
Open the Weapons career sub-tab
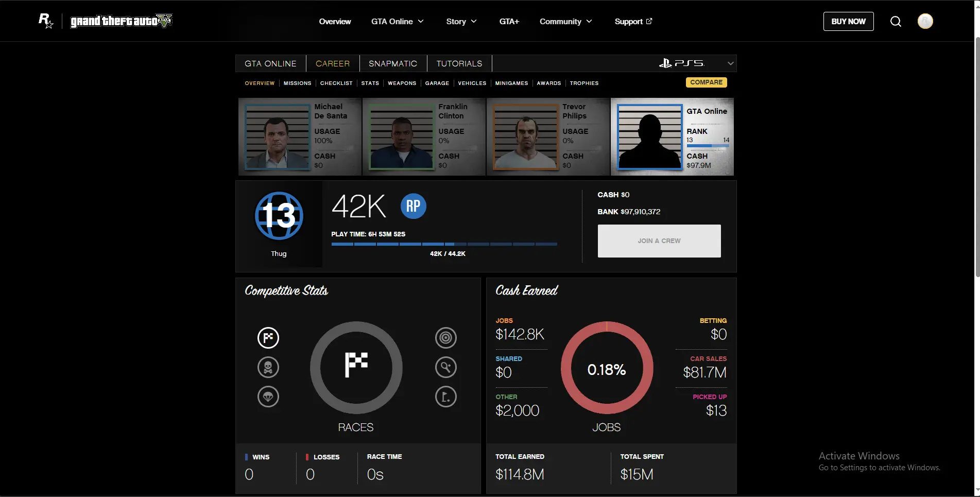[402, 83]
